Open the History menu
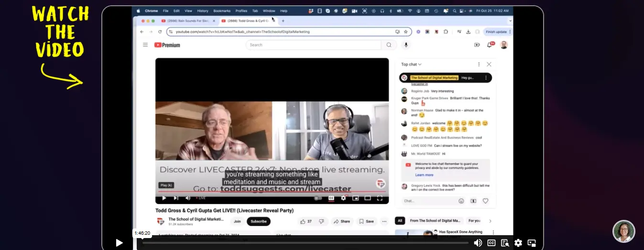Image resolution: width=644 pixels, height=250 pixels. click(x=203, y=11)
